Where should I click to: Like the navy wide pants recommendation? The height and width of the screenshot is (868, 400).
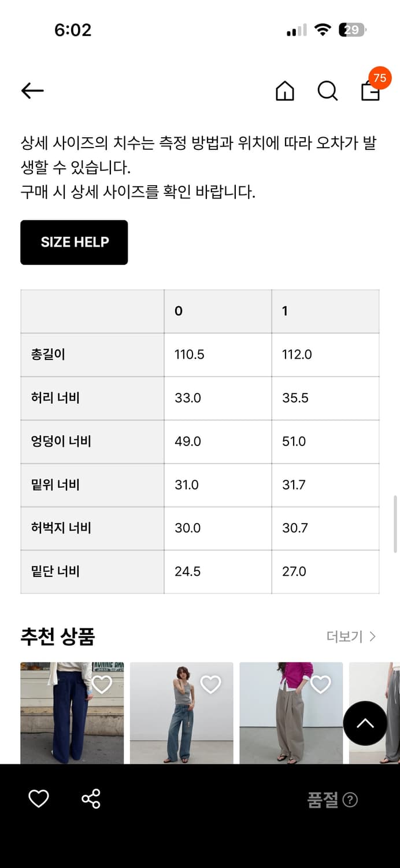pos(103,684)
